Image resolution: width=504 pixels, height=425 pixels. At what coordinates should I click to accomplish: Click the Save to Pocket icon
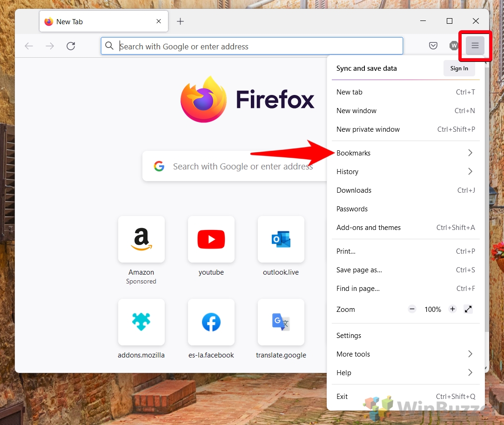[433, 46]
